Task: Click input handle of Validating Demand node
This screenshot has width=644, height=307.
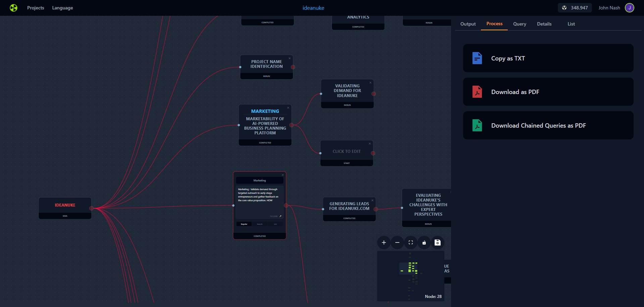Action: pos(321,94)
